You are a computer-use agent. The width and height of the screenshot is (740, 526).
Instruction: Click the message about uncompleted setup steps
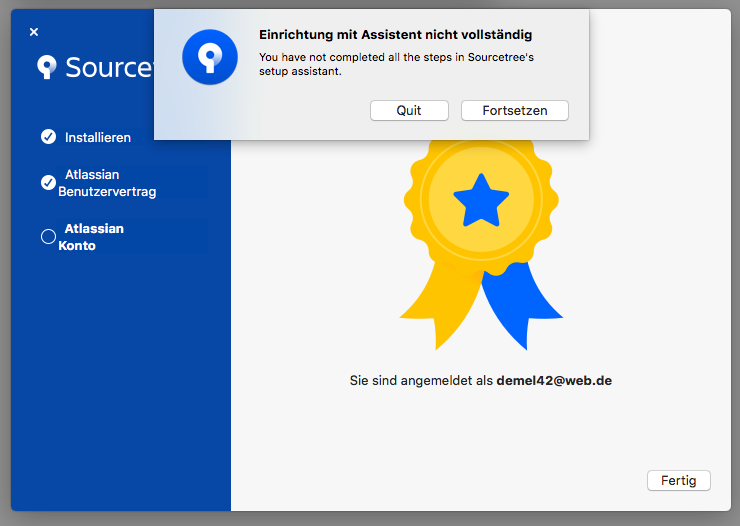(x=396, y=64)
